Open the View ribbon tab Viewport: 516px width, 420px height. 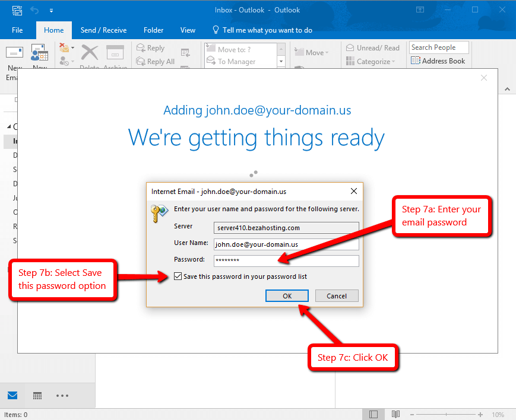pos(188,30)
